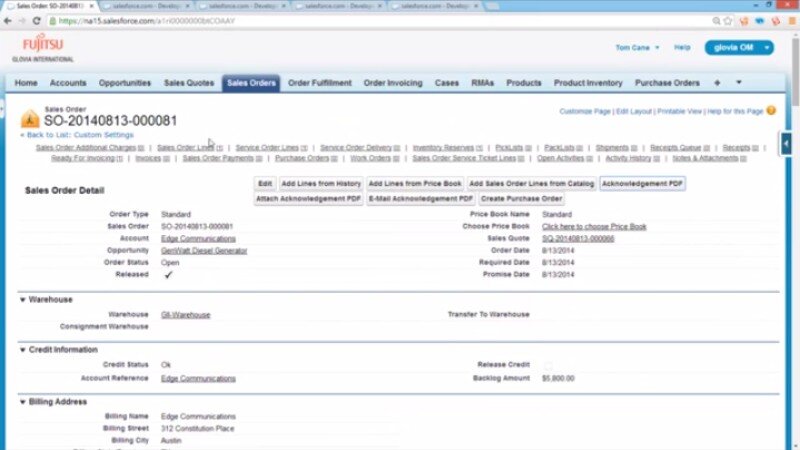
Task: Click the Create Purchase Order button
Action: coord(521,199)
